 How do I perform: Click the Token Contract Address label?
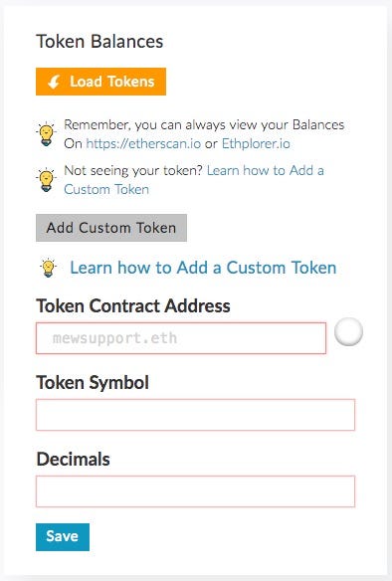(x=133, y=306)
